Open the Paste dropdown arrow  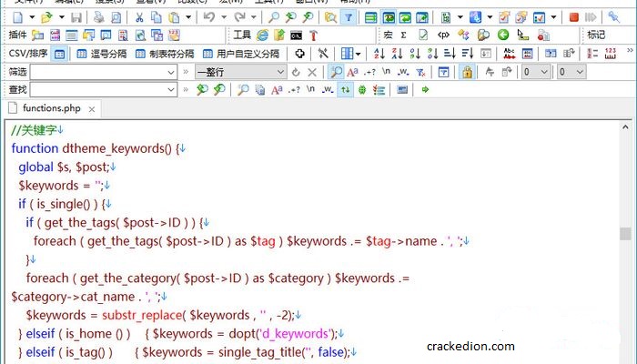click(x=188, y=17)
